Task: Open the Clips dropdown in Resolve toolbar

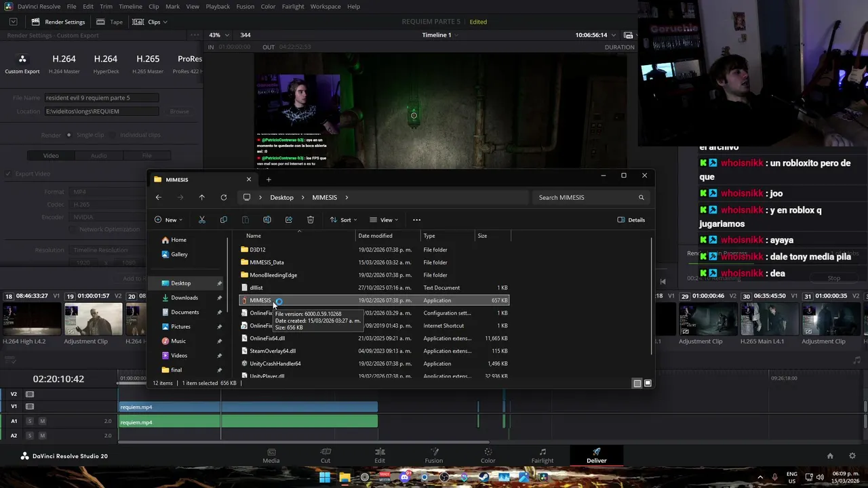Action: point(150,22)
